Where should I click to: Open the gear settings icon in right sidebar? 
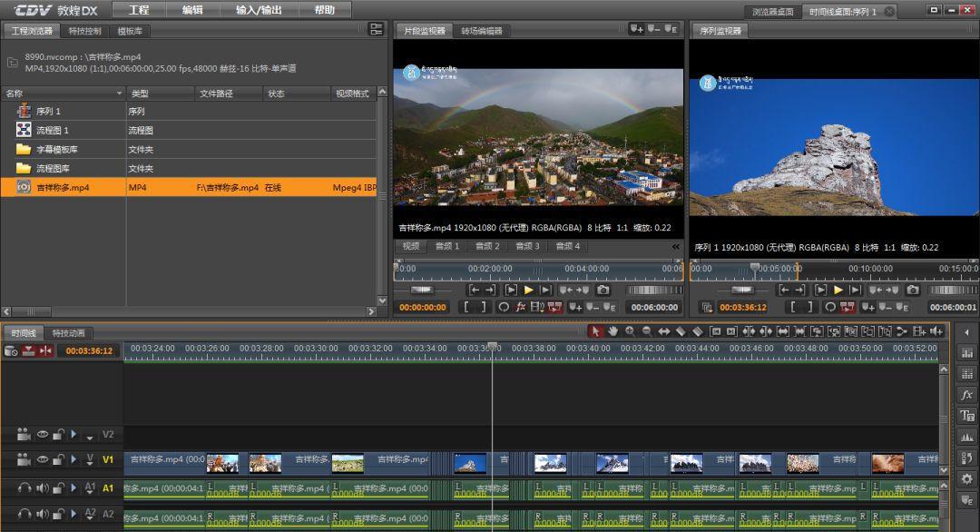tap(967, 478)
